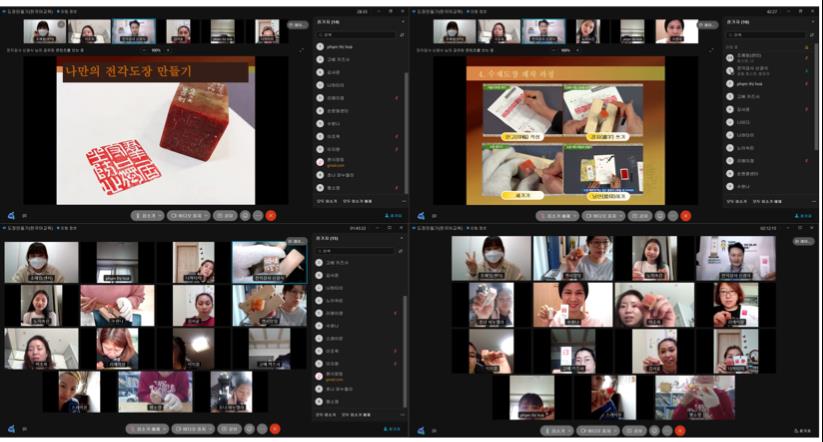This screenshot has height=442, width=823.
Task: Click app logo icon in seal stamp slide window
Action: (x=12, y=216)
